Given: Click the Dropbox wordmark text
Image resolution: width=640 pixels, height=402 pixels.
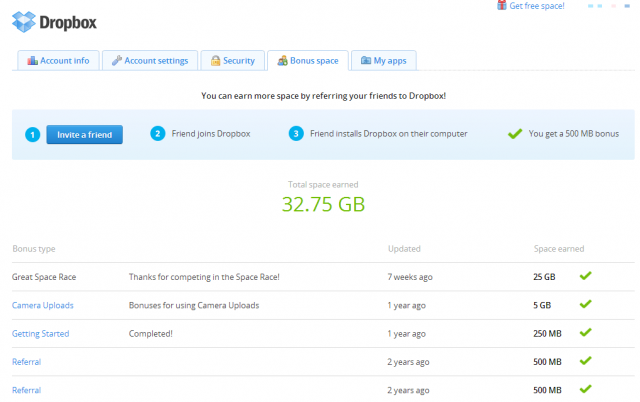Looking at the screenshot, I should click(x=68, y=23).
